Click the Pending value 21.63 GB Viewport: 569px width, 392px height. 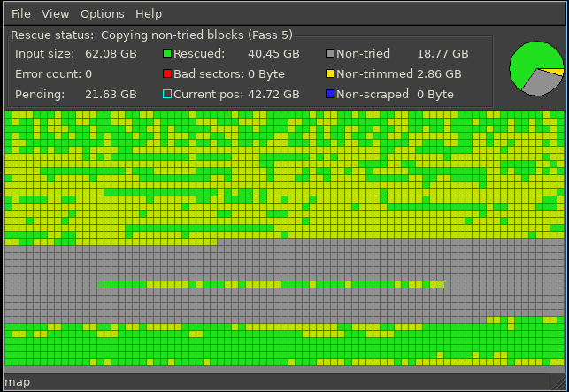click(111, 95)
